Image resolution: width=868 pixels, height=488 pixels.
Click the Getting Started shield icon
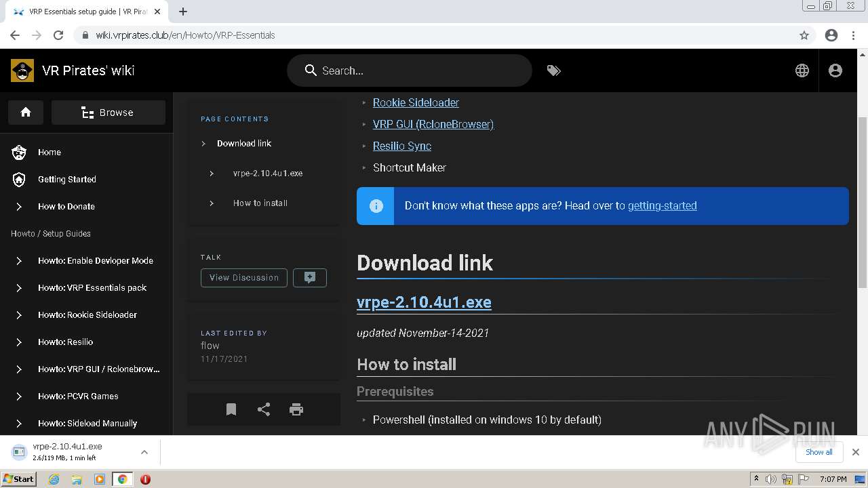point(19,180)
